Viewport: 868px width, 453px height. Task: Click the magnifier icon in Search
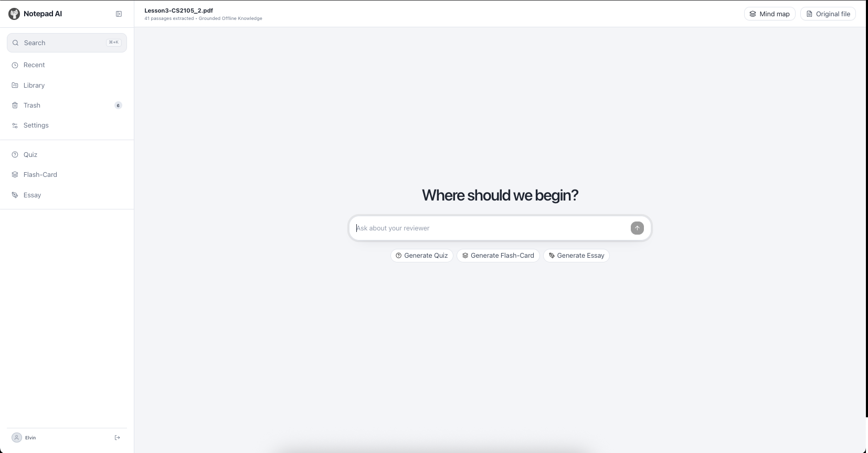[x=16, y=43]
